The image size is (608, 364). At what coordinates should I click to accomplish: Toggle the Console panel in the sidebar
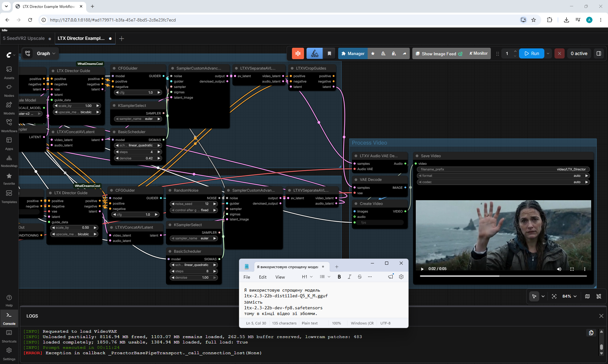pos(9,318)
